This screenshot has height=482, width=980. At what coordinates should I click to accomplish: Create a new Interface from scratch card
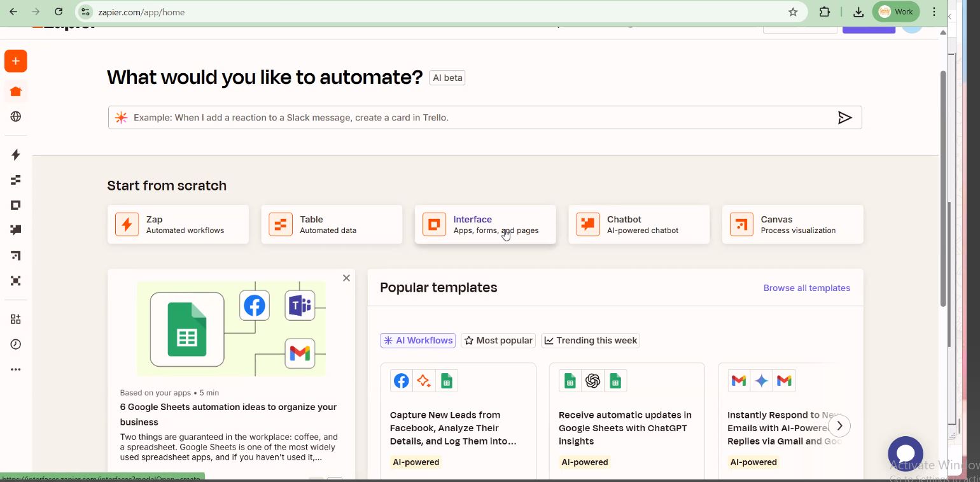click(486, 224)
